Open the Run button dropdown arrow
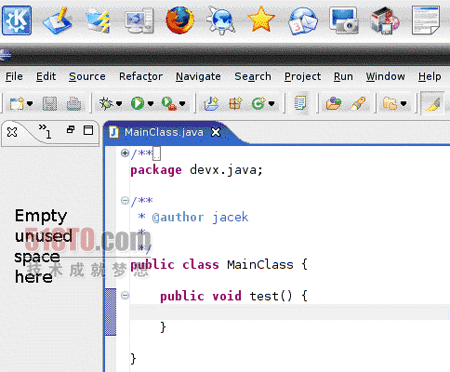Screen dimensions: 450x372 [x=151, y=104]
